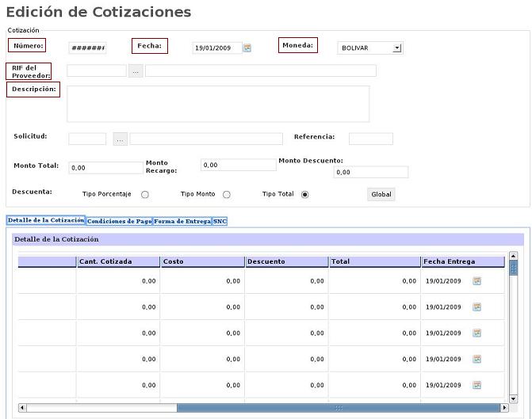This screenshot has width=532, height=419.
Task: Click the Global button
Action: coord(381,194)
